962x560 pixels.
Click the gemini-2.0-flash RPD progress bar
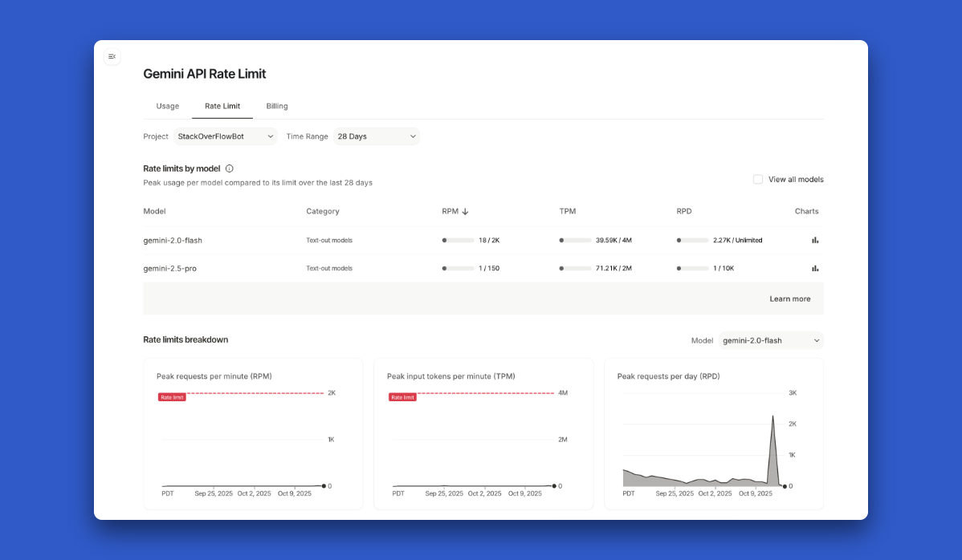[x=692, y=240]
